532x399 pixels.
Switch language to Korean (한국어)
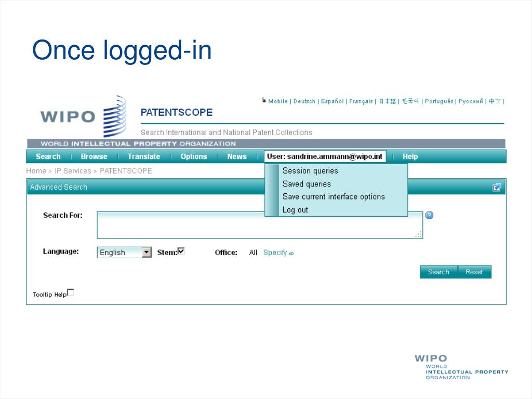coord(410,101)
